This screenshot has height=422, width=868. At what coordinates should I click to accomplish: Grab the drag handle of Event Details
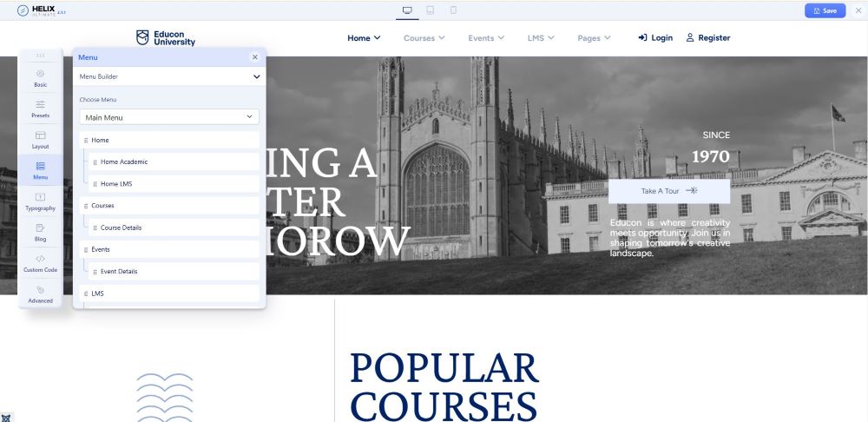tap(95, 272)
